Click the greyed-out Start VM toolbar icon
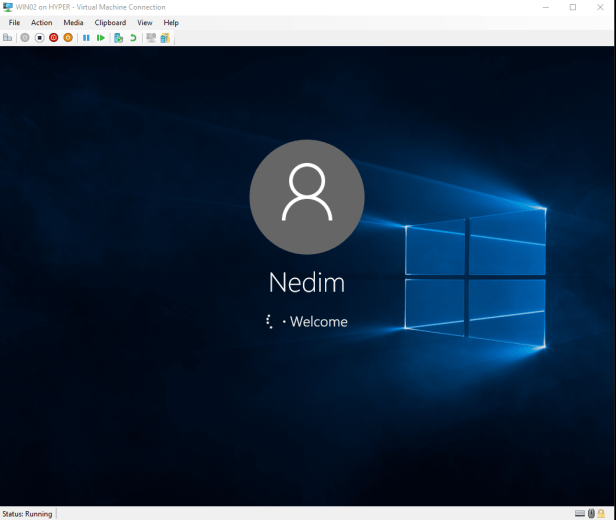Image resolution: width=616 pixels, height=520 pixels. (25, 38)
